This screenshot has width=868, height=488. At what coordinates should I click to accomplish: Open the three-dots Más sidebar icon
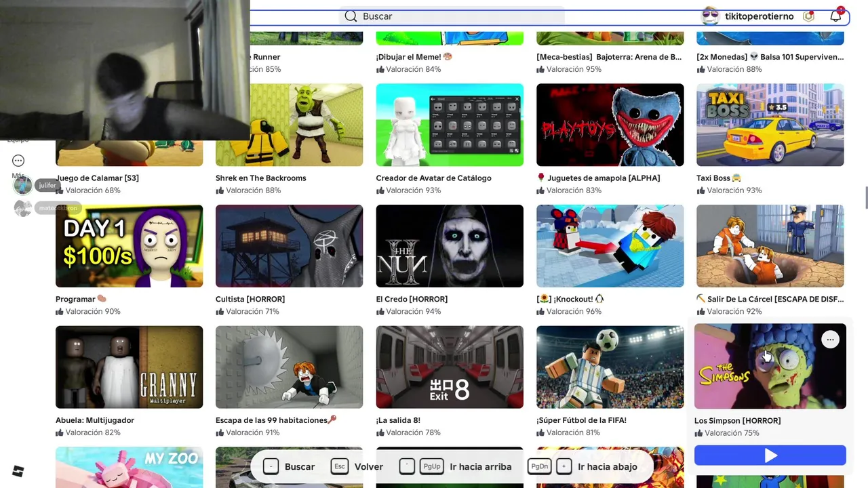(18, 161)
